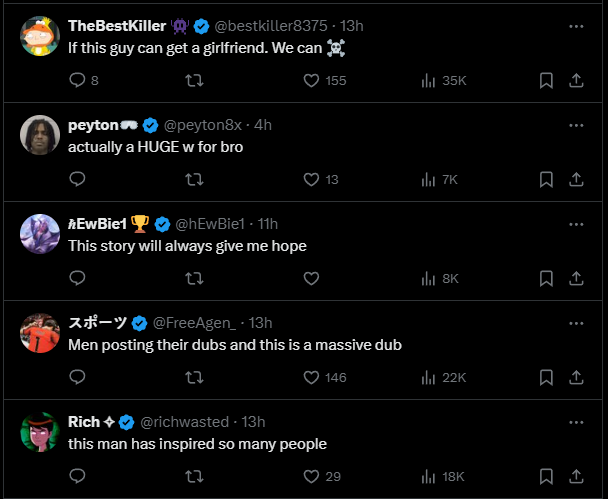Reply to TheBestKiller's tweet
Image resolution: width=608 pixels, height=499 pixels.
[x=78, y=81]
